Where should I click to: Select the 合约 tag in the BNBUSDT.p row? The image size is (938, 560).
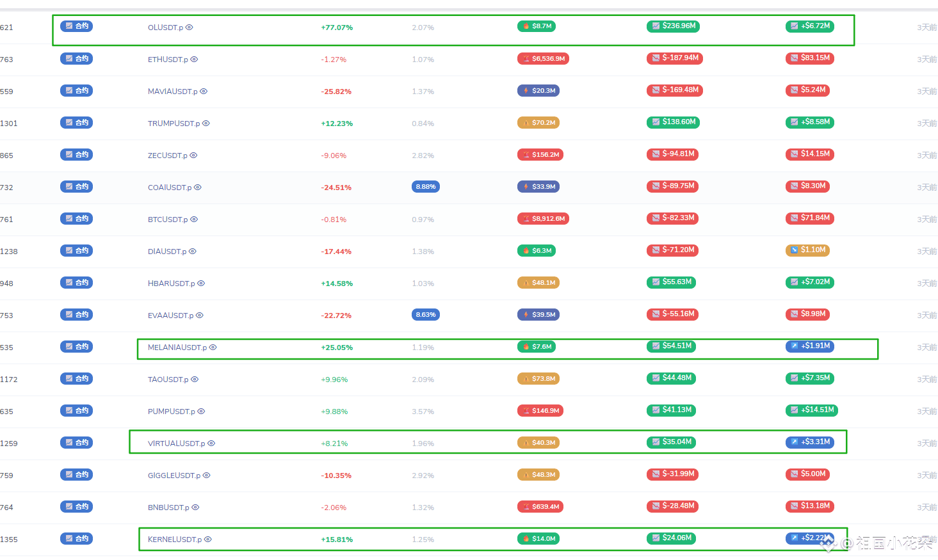(x=76, y=506)
